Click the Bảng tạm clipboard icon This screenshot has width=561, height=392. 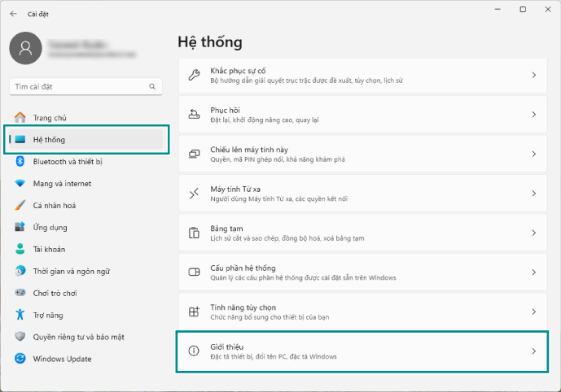(x=194, y=233)
